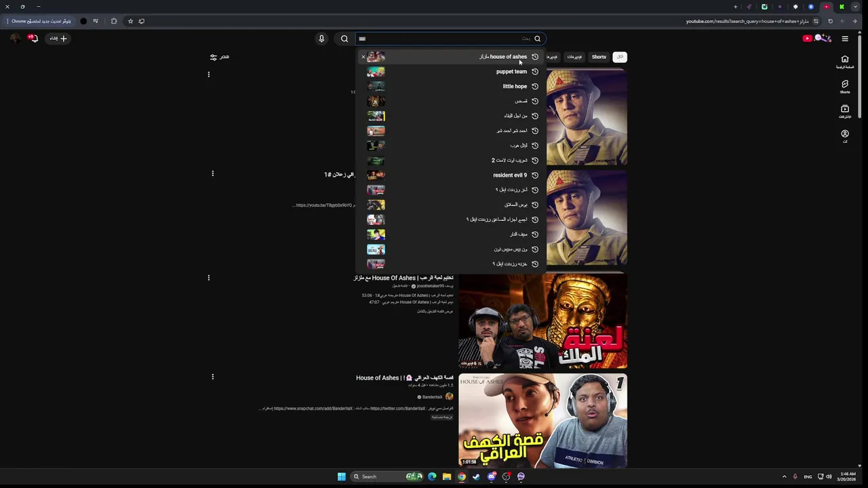Click the Windows taskbar Search box
Screen dimensions: 868x488
pos(388,476)
